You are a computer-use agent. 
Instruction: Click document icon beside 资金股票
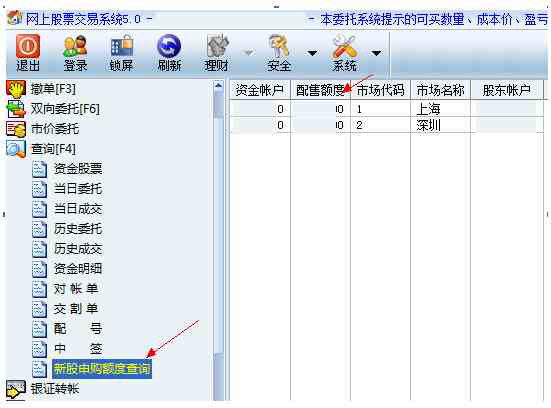coord(39,169)
